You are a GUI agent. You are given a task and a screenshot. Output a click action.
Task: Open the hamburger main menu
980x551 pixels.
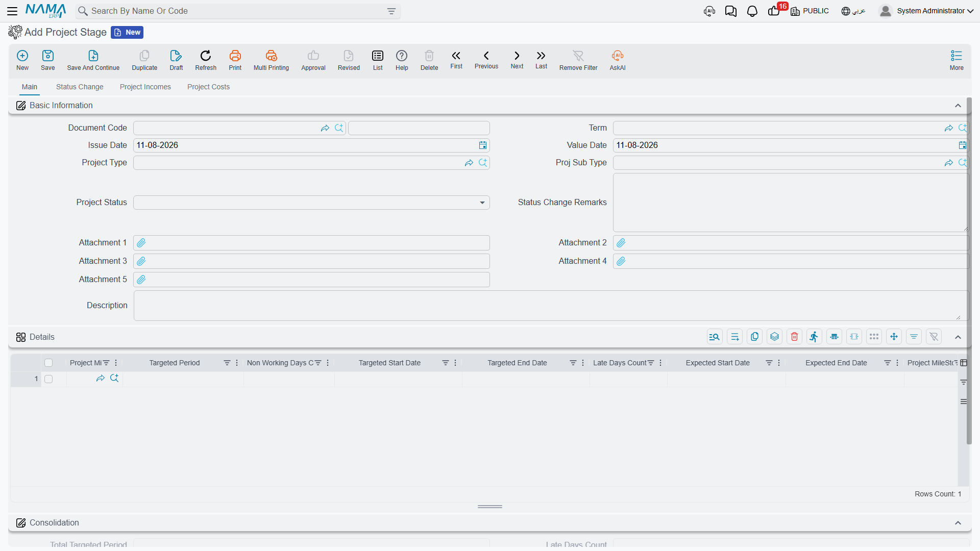tap(12, 11)
